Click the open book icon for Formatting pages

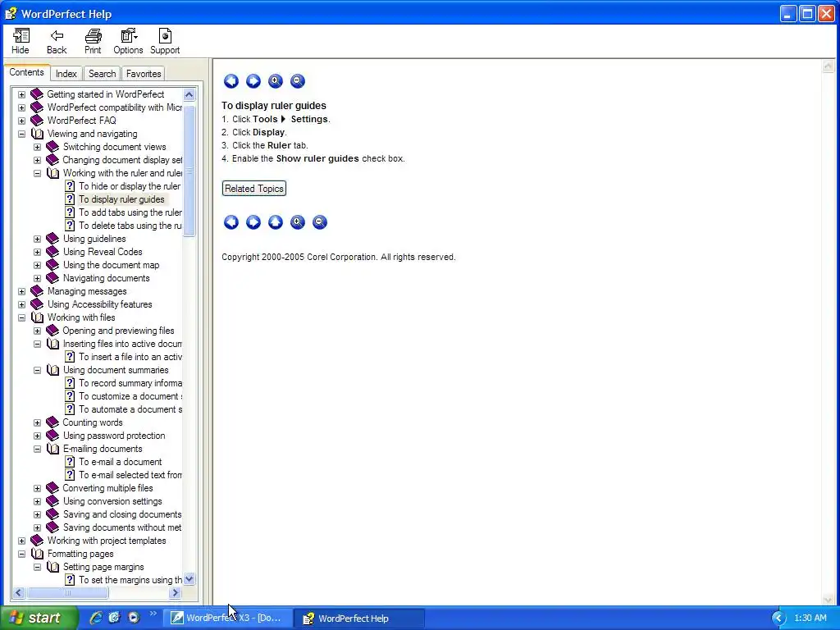tap(37, 554)
